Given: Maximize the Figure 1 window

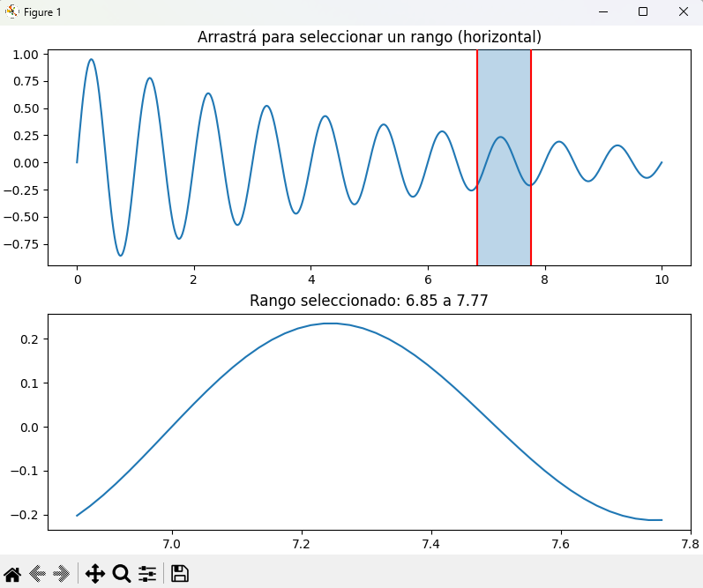Looking at the screenshot, I should tap(643, 11).
